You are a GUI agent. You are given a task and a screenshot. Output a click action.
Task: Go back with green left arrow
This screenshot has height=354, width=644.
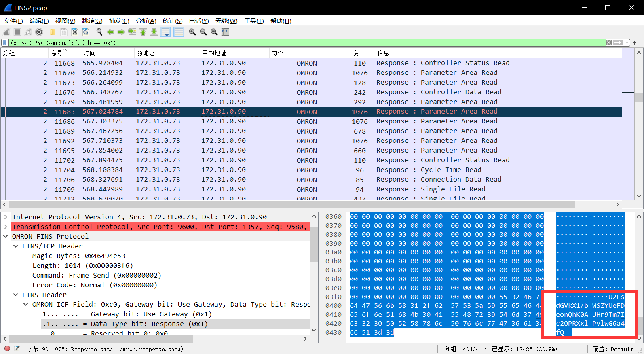click(x=110, y=32)
